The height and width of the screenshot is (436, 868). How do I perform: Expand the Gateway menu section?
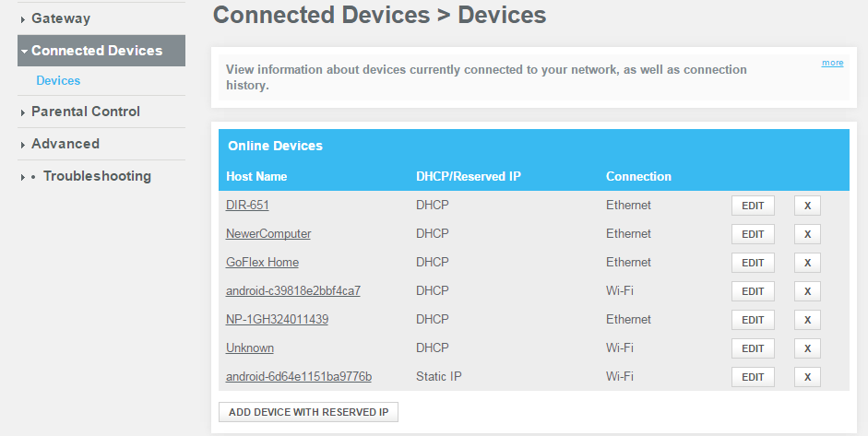(x=61, y=18)
